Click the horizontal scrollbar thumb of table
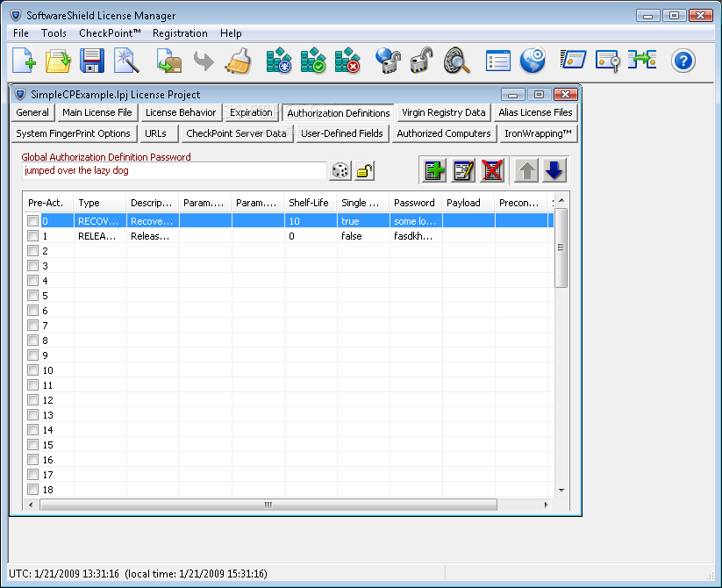 pyautogui.click(x=268, y=505)
